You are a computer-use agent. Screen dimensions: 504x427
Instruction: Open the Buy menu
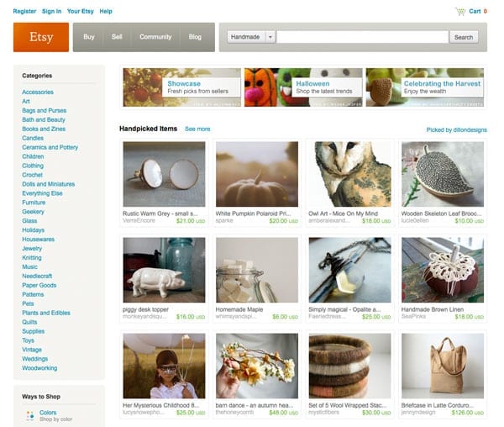[x=89, y=37]
